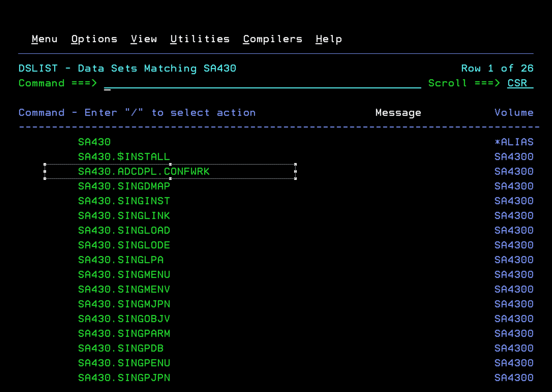Click the Volume column header
Screen dimensions: 552x392
point(514,113)
